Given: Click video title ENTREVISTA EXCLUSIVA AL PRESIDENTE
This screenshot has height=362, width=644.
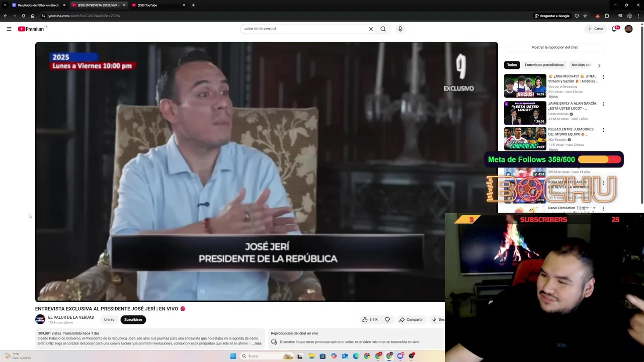Looking at the screenshot, I should 107,309.
